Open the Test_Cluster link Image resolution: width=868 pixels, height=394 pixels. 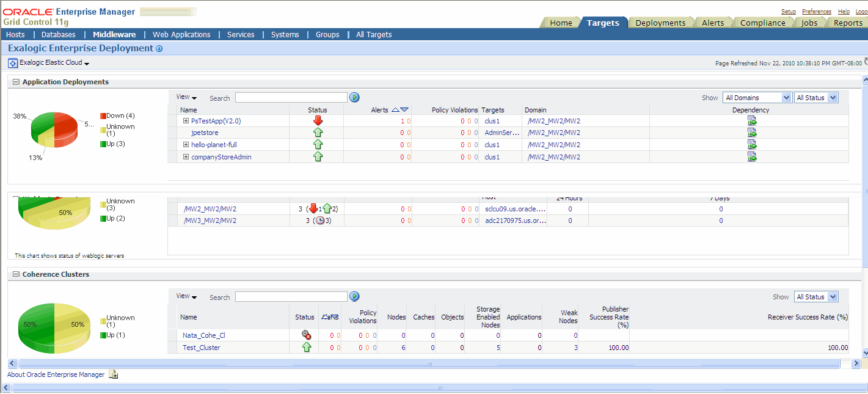[202, 348]
